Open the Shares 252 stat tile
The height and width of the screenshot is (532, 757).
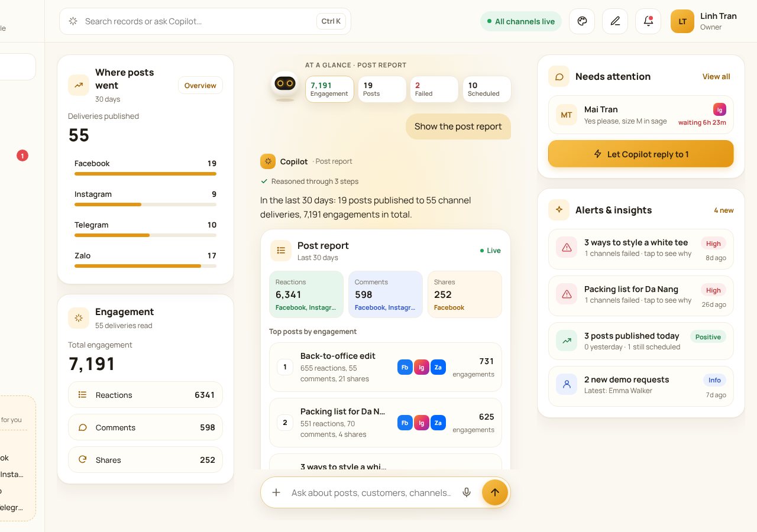[465, 294]
